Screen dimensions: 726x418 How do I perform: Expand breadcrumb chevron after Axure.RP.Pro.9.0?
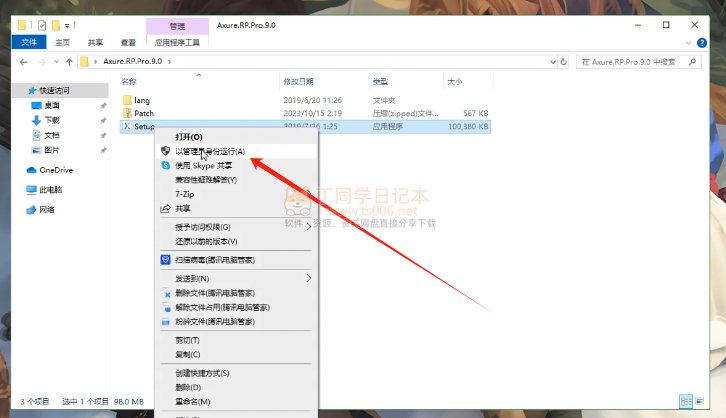click(x=169, y=62)
